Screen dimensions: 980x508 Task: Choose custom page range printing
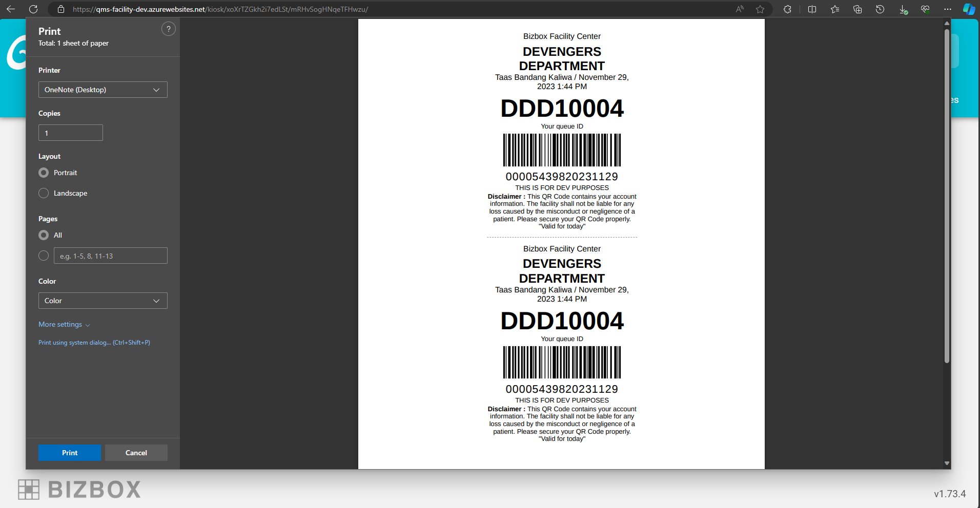pyautogui.click(x=44, y=256)
